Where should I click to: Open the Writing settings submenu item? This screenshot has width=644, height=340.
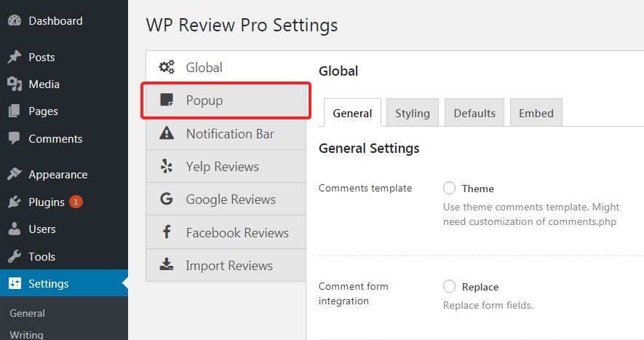26,335
